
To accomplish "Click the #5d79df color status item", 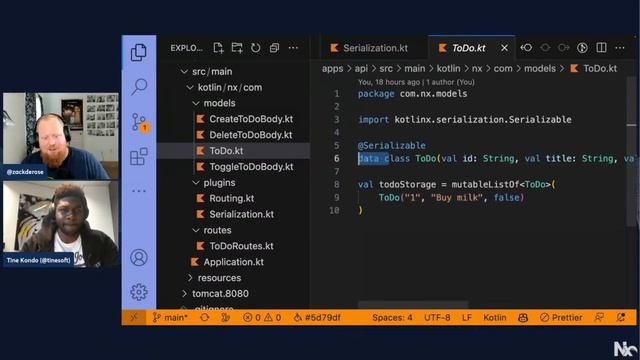I will point(317,317).
